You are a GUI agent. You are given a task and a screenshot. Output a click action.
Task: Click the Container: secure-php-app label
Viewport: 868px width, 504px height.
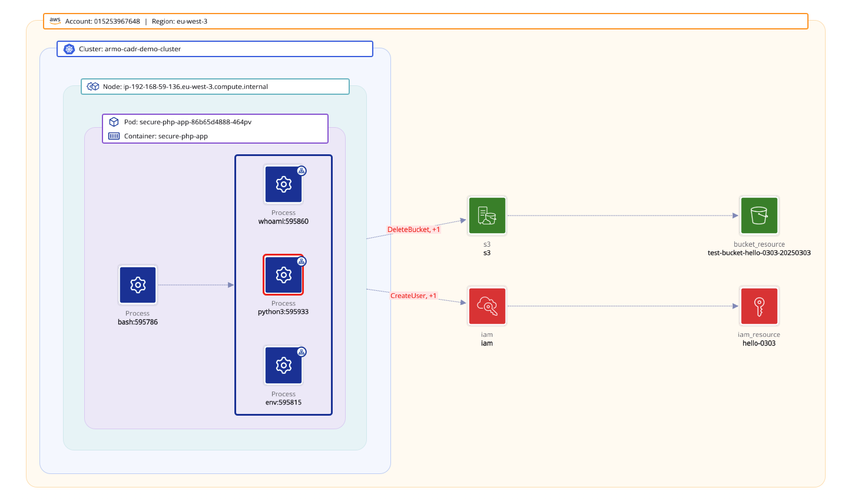tap(165, 136)
